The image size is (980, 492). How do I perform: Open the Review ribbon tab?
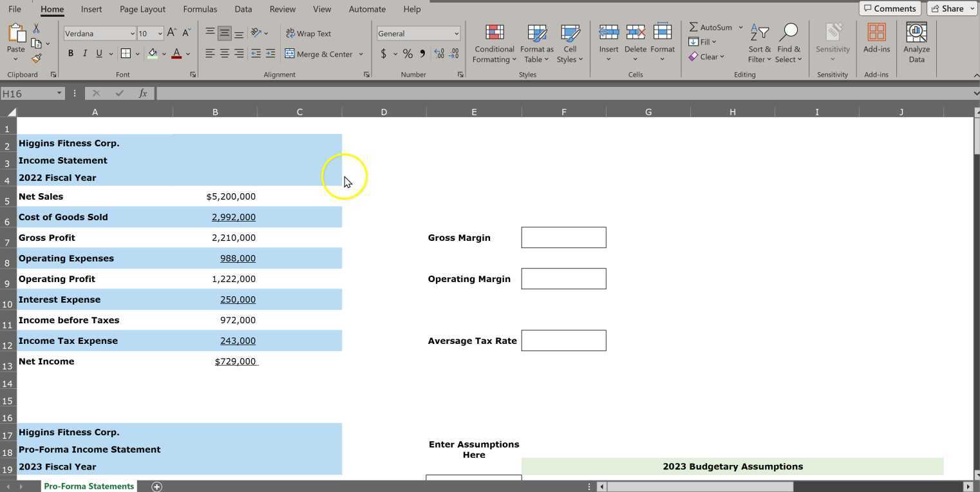click(x=282, y=9)
